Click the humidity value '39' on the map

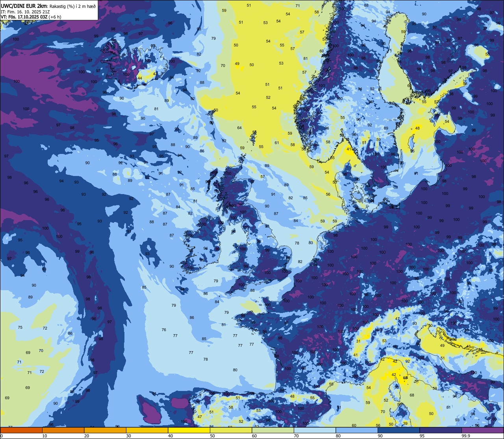coord(406,423)
